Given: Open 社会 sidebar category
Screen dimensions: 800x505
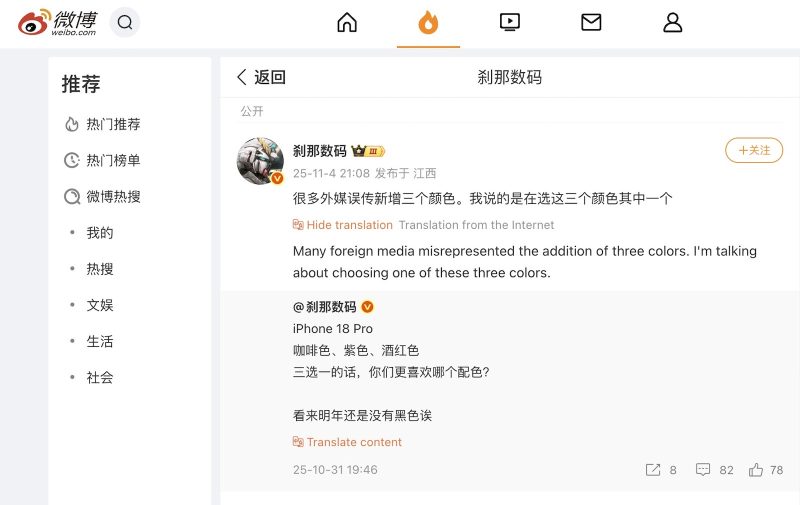Looking at the screenshot, I should point(99,377).
